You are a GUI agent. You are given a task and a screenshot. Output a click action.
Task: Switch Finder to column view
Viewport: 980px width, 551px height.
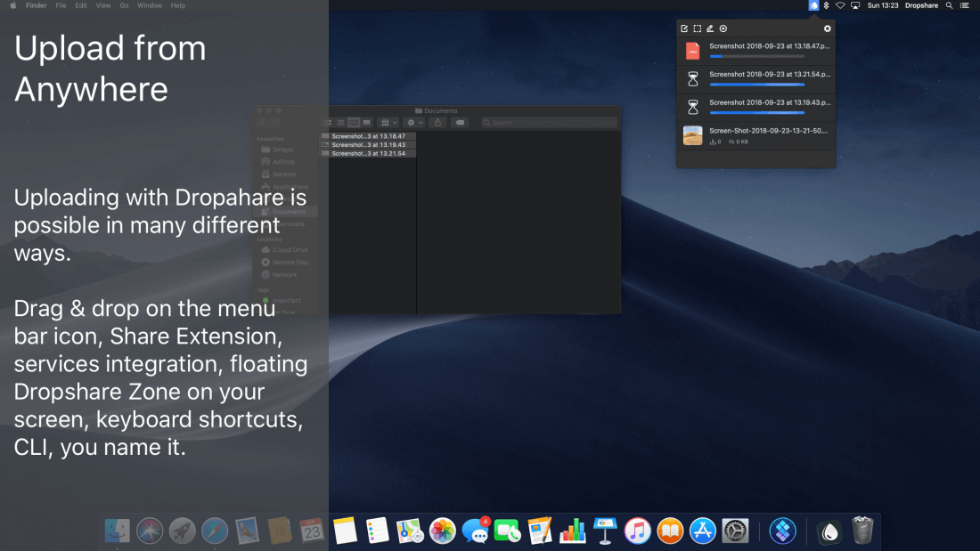pyautogui.click(x=354, y=123)
